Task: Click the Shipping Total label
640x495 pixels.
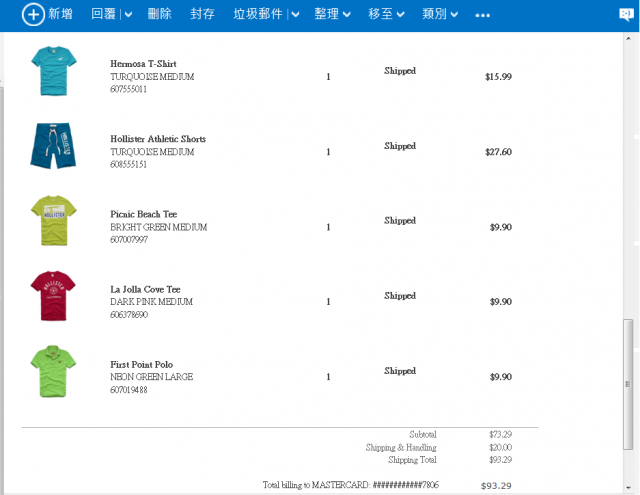Action: 412,460
